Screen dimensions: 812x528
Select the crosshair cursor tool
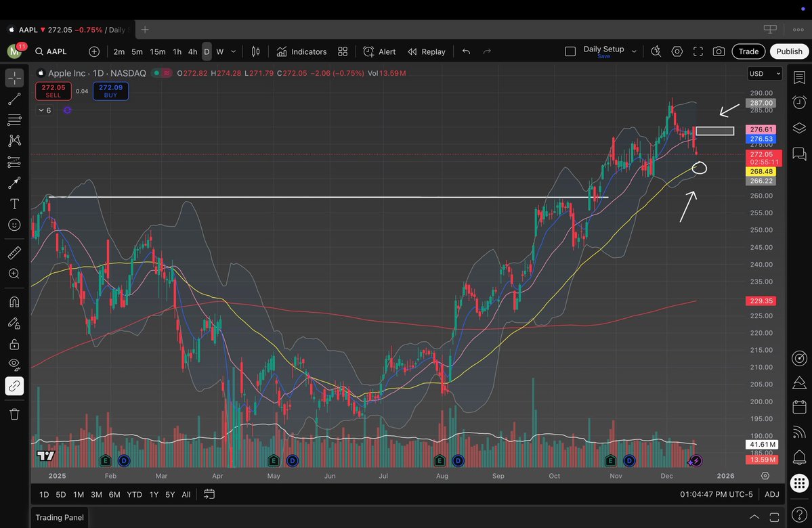point(14,78)
